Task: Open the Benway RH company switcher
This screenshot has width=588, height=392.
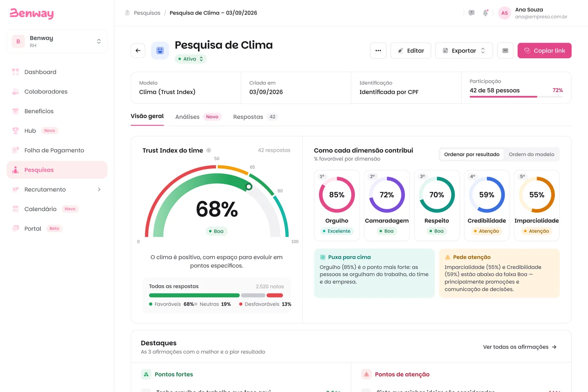Action: [x=57, y=41]
